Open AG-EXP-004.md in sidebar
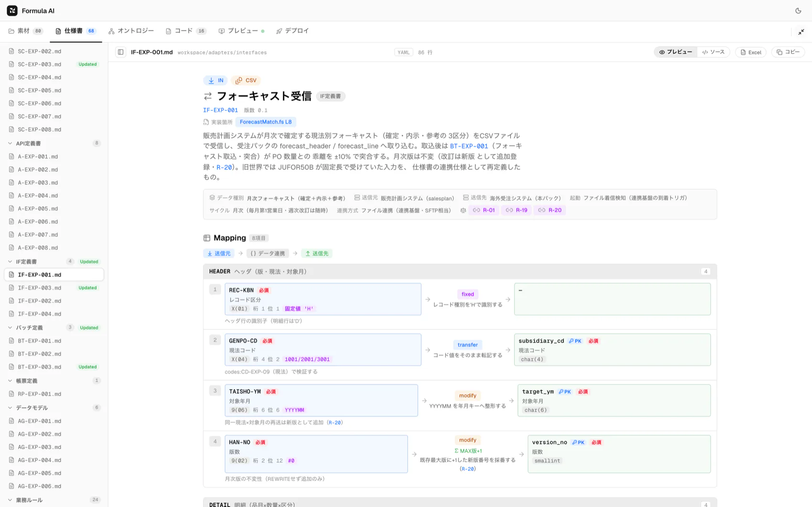This screenshot has height=507, width=812. coord(54,460)
